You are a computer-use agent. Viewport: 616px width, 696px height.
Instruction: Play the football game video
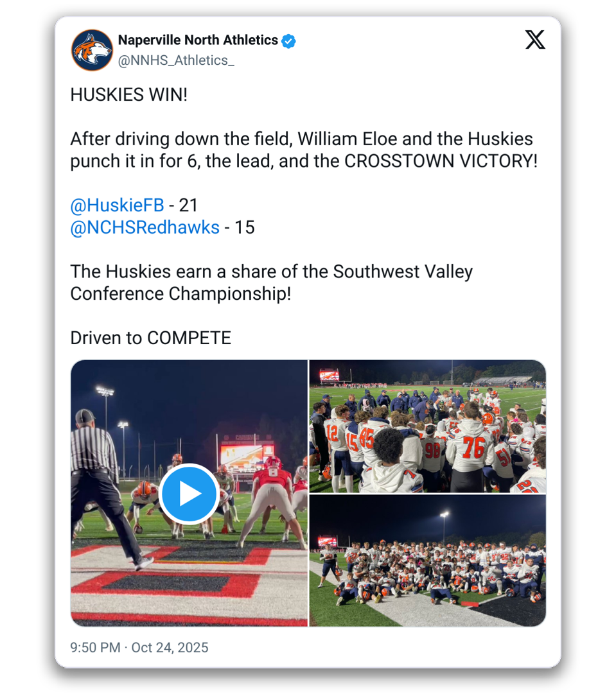click(x=189, y=494)
